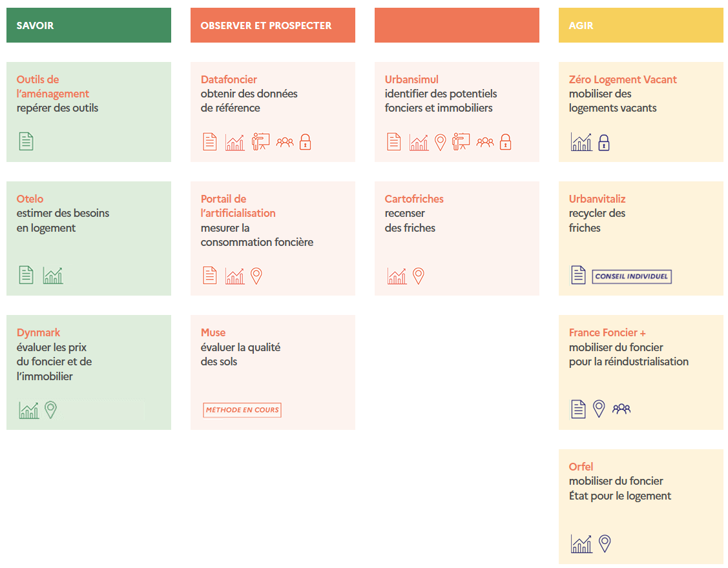
Task: Click the document icon in Portail de l'artificialisation card
Action: pyautogui.click(x=210, y=276)
